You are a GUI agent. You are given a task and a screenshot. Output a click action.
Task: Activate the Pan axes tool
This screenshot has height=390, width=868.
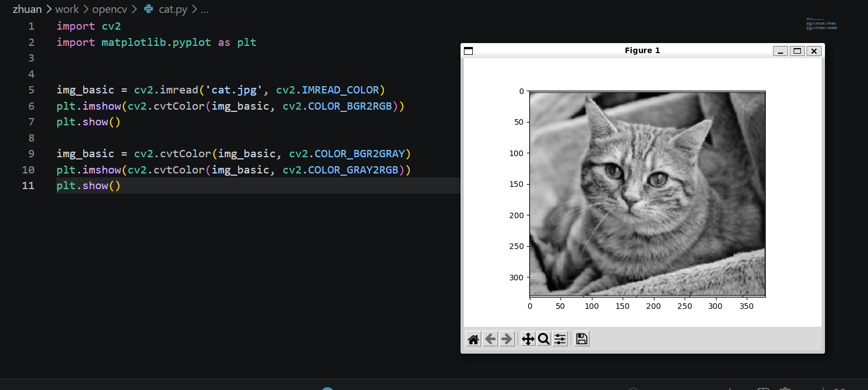click(528, 339)
